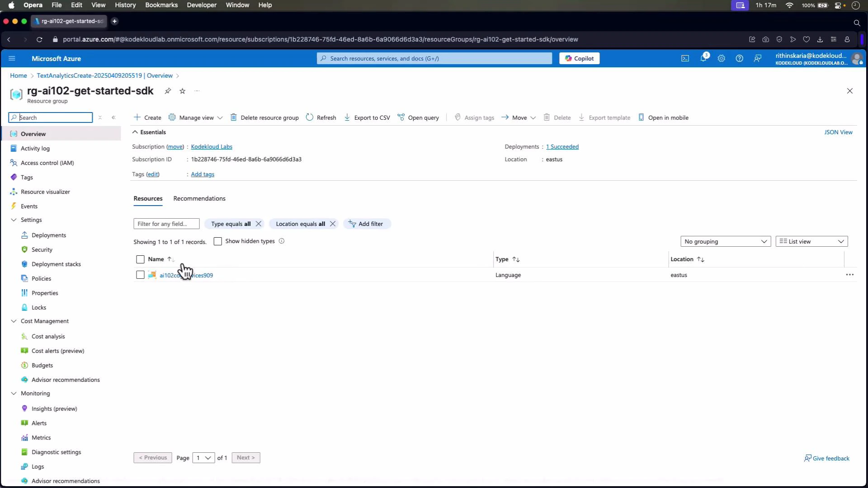Sort resources by Type column
The height and width of the screenshot is (488, 868).
pos(507,259)
